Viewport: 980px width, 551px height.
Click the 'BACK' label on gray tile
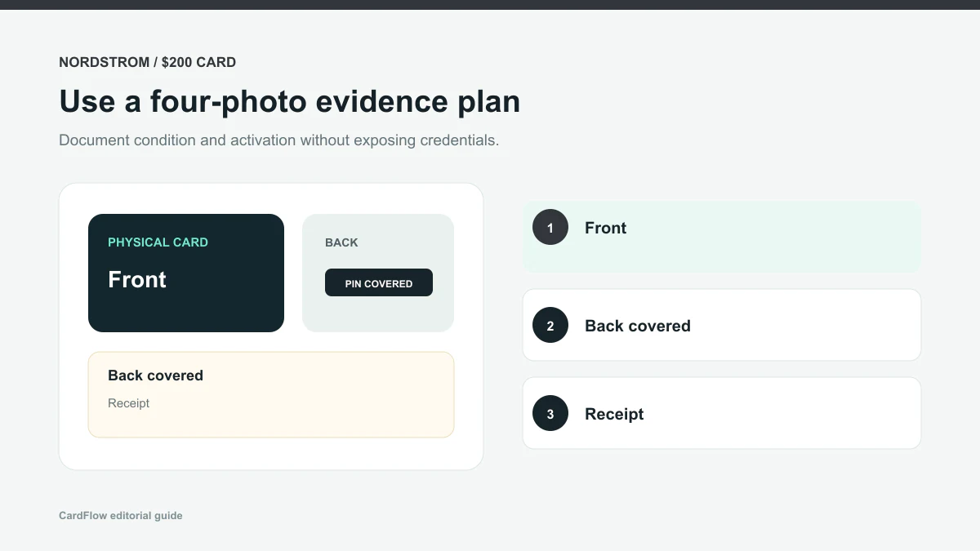click(x=341, y=242)
